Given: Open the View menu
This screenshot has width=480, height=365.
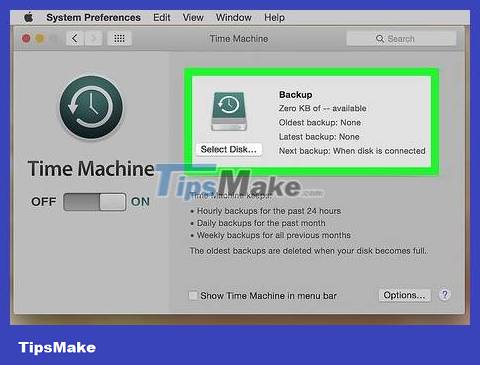Looking at the screenshot, I should tap(193, 17).
